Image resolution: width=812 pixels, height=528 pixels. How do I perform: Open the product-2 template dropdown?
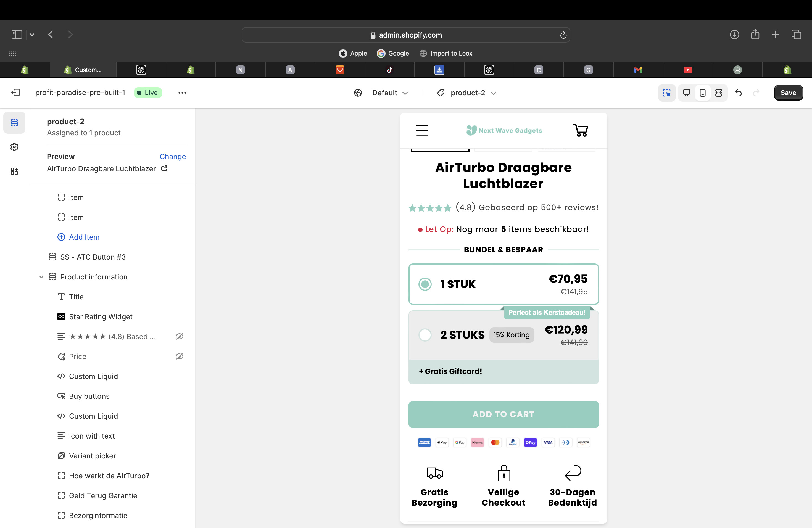coord(467,93)
